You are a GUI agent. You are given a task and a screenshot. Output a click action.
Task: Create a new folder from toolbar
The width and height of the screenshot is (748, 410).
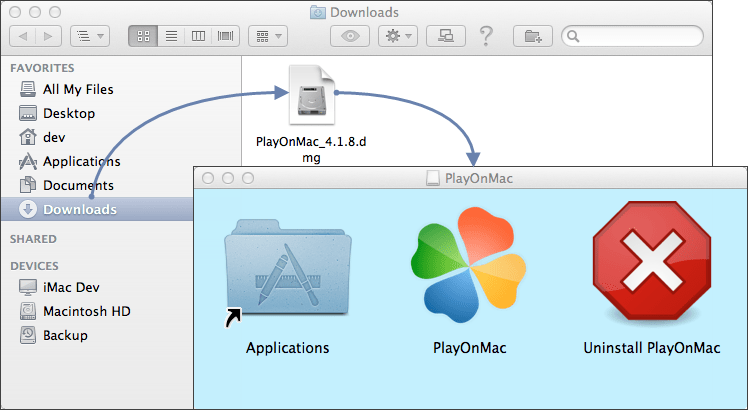(533, 36)
